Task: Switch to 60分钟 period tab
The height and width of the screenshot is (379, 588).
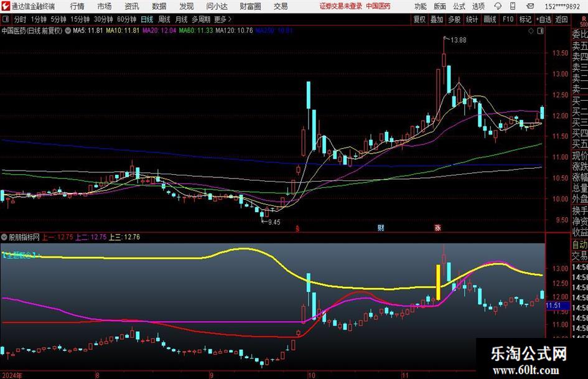Action: pyautogui.click(x=126, y=19)
